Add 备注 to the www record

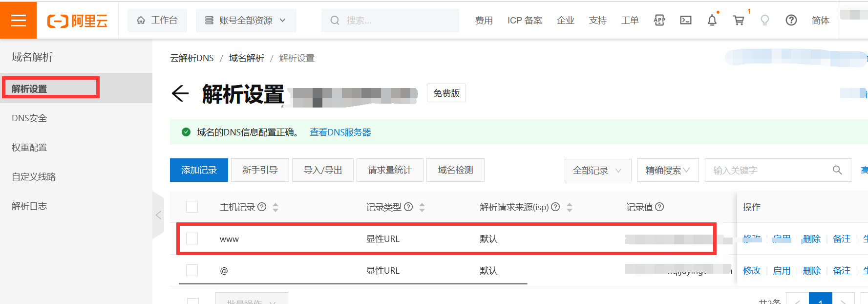point(842,239)
